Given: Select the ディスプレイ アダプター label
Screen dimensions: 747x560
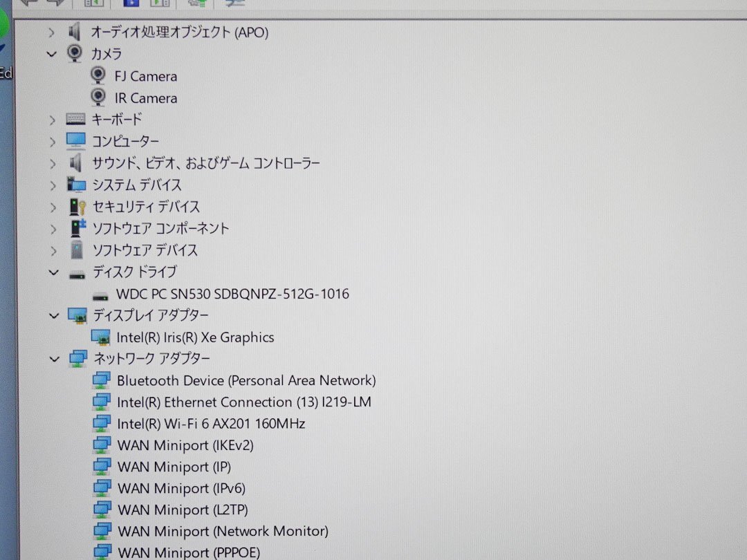Looking at the screenshot, I should point(151,315).
